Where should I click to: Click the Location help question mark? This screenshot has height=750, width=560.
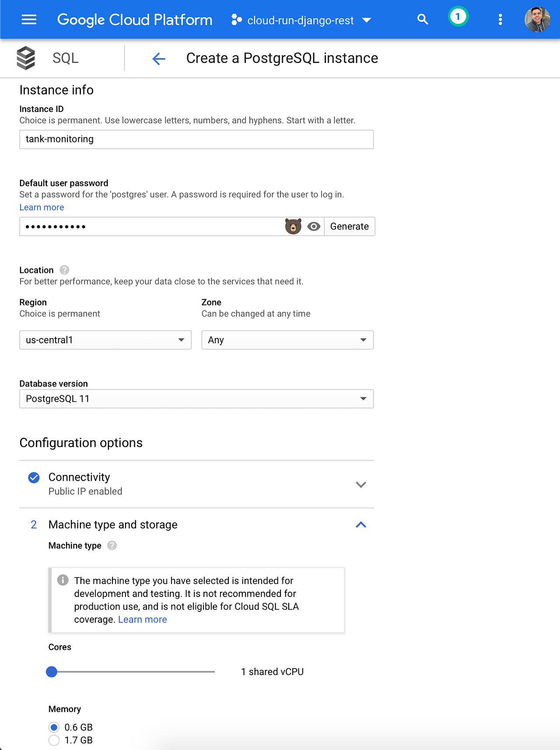coord(64,270)
